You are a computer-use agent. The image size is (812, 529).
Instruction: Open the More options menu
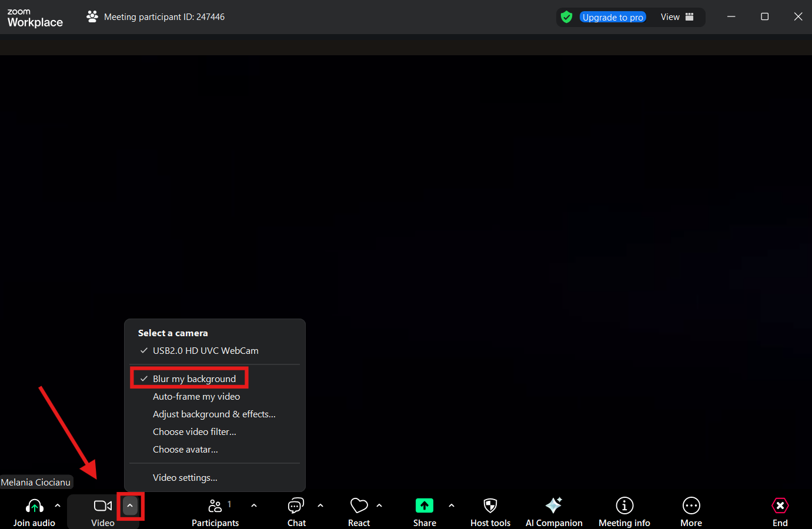point(691,506)
